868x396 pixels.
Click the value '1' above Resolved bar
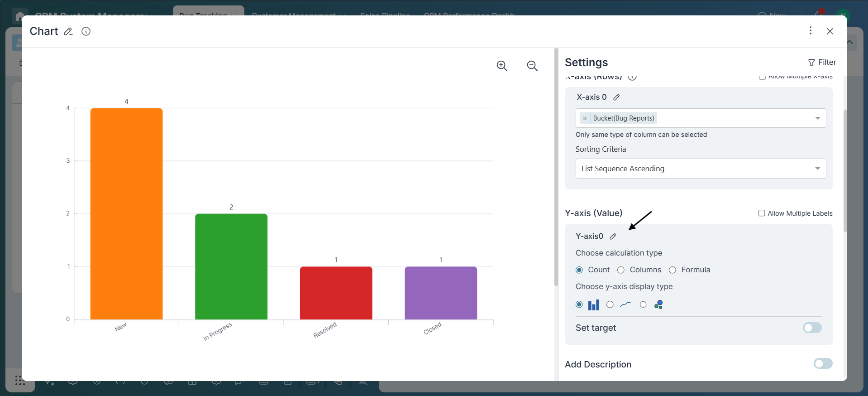tap(336, 260)
